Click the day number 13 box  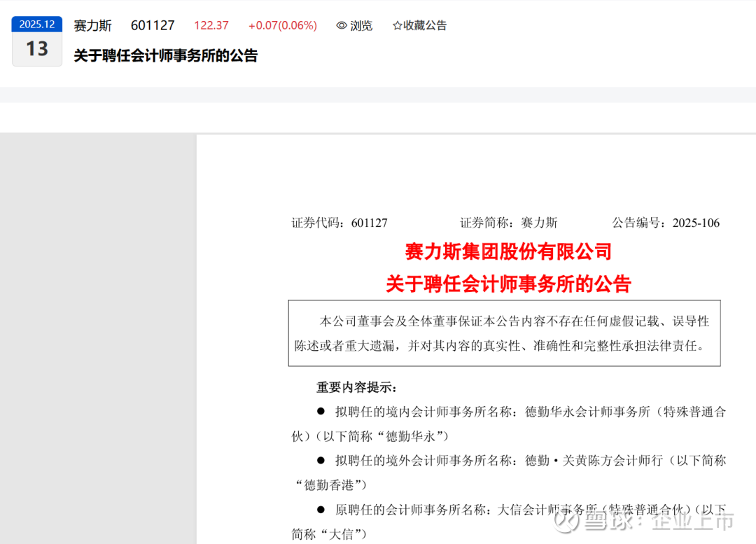click(37, 49)
